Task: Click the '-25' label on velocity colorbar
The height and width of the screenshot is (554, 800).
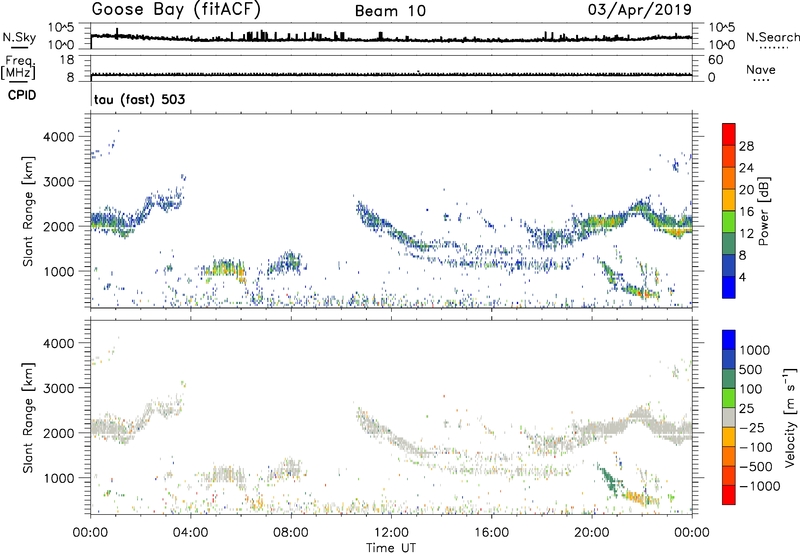Action: (752, 427)
